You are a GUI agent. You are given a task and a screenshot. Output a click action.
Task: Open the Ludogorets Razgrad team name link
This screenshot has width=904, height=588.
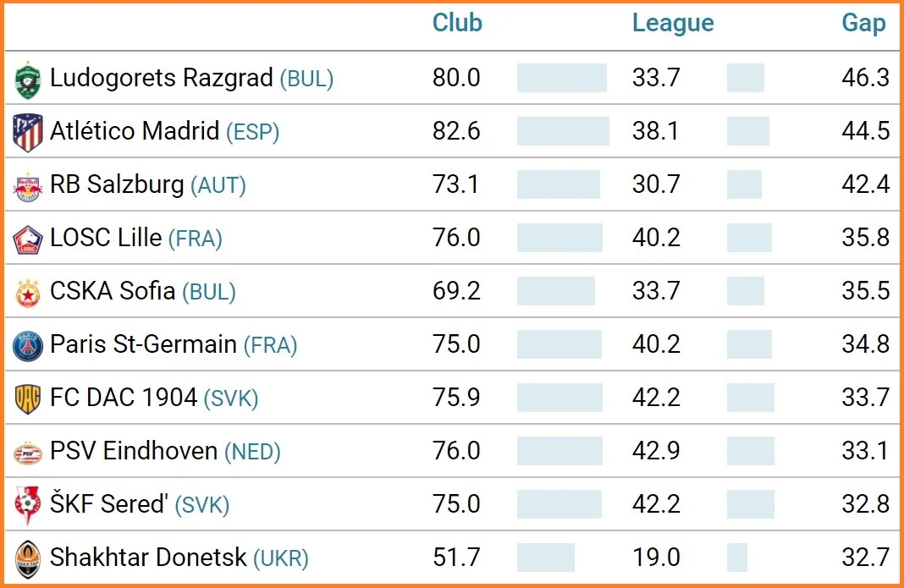click(163, 78)
